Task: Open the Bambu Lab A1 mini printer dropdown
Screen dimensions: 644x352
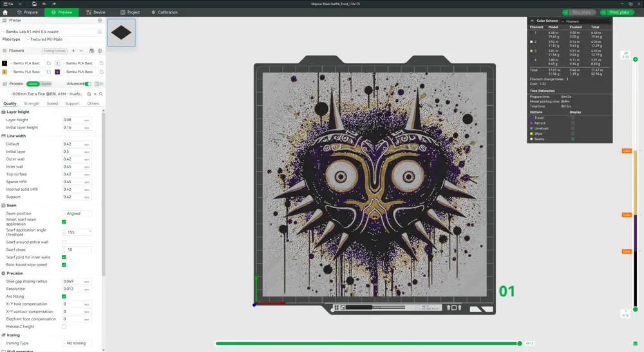Action: tap(50, 31)
